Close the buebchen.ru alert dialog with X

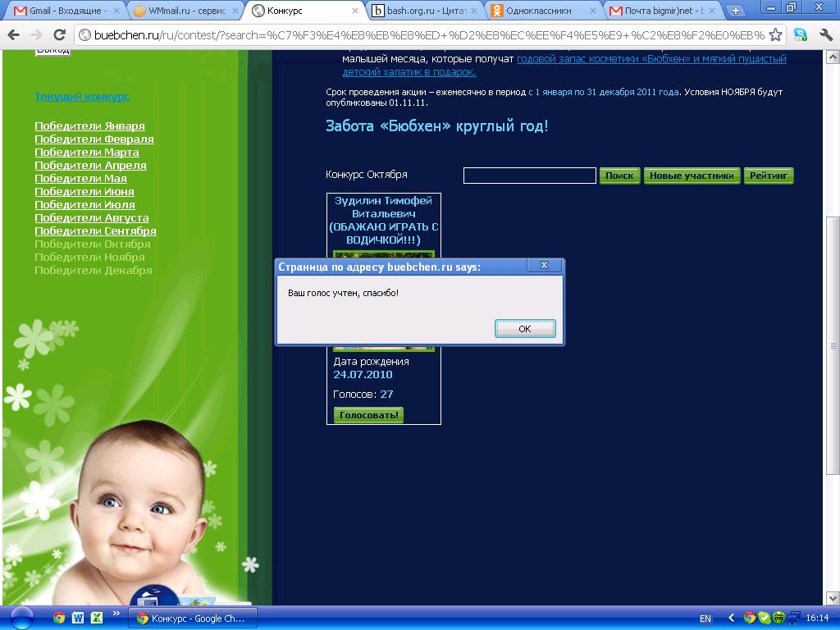pyautogui.click(x=544, y=265)
